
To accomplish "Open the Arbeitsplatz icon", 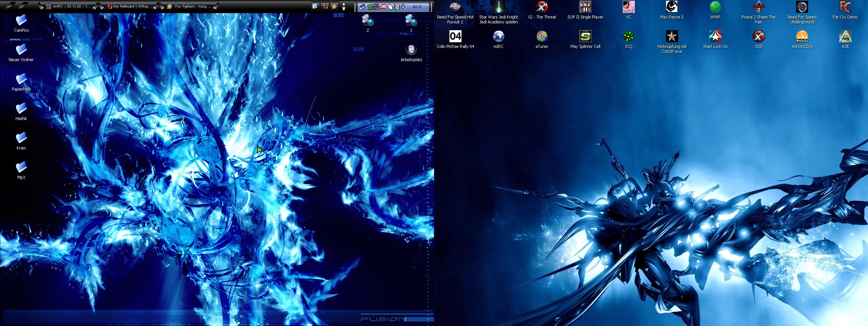I will point(411,50).
